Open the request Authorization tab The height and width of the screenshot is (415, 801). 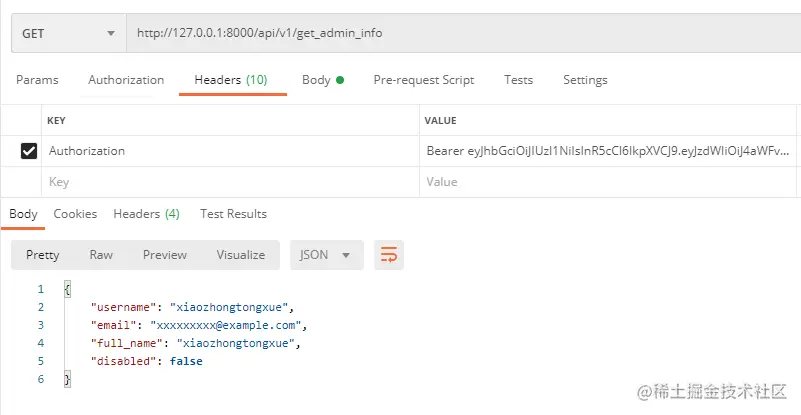click(126, 80)
